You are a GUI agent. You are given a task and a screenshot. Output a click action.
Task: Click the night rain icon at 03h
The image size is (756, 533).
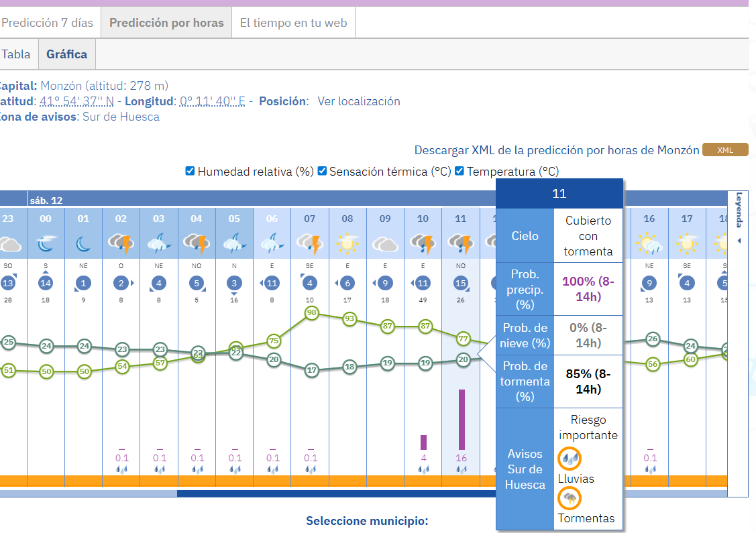[159, 244]
